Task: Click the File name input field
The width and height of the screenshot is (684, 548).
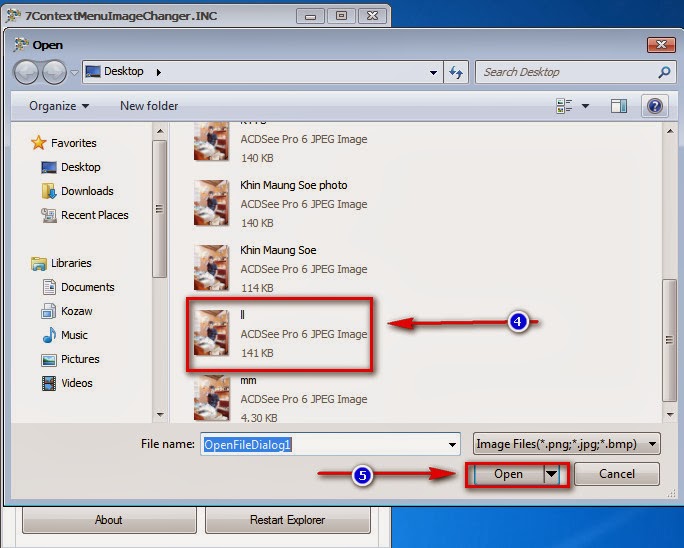Action: tap(330, 444)
